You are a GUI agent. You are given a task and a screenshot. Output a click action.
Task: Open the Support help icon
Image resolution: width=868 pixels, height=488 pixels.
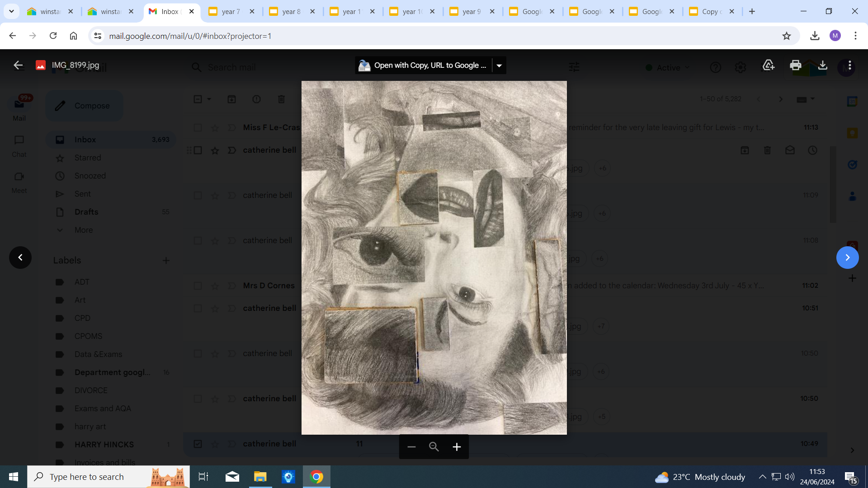click(715, 67)
